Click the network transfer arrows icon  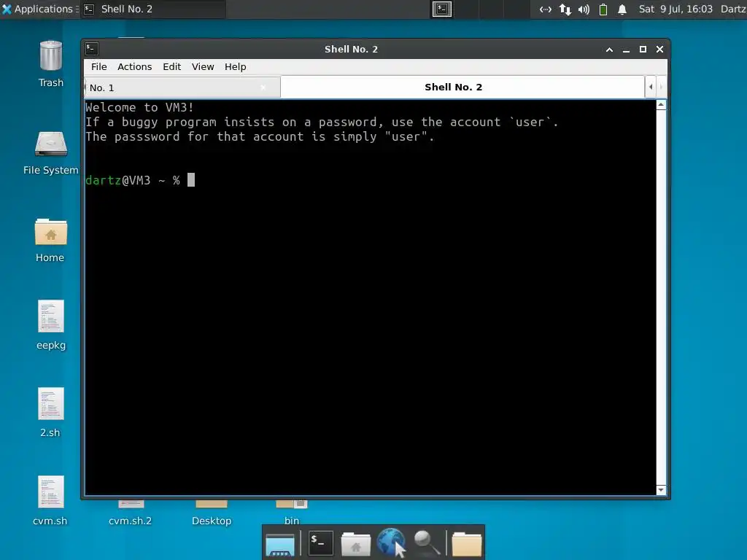coord(565,9)
